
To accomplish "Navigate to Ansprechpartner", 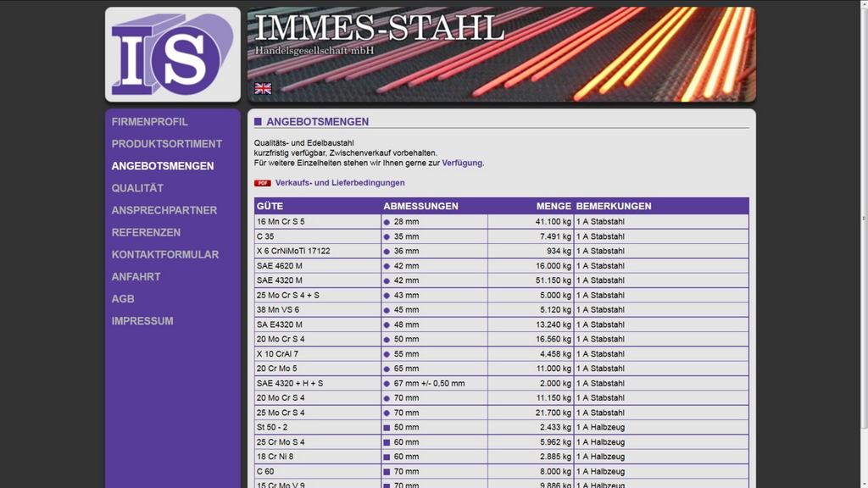I will (x=164, y=210).
